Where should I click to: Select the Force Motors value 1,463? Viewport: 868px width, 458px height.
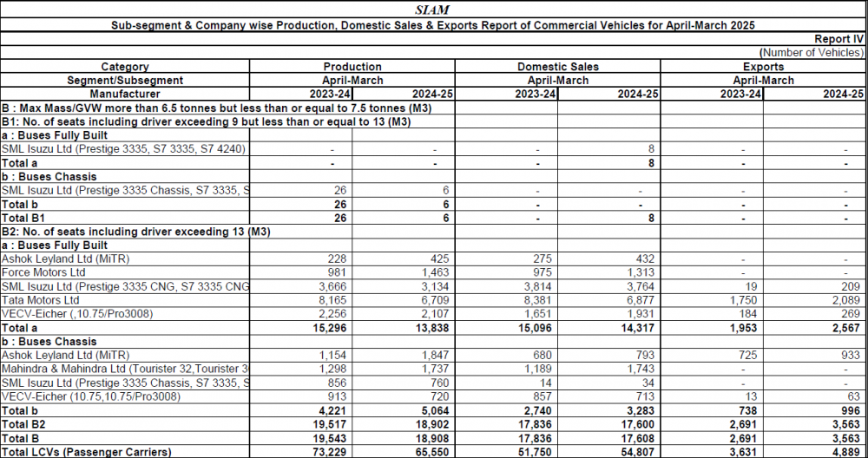coord(436,272)
